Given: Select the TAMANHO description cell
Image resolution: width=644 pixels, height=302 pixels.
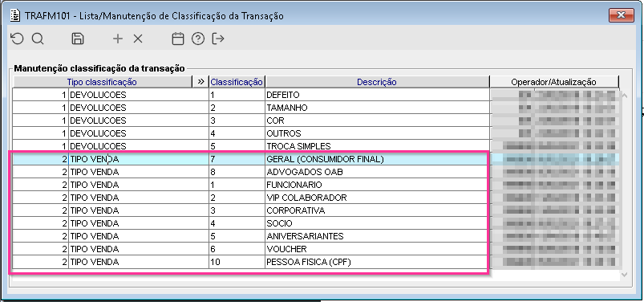Looking at the screenshot, I should pyautogui.click(x=377, y=108).
